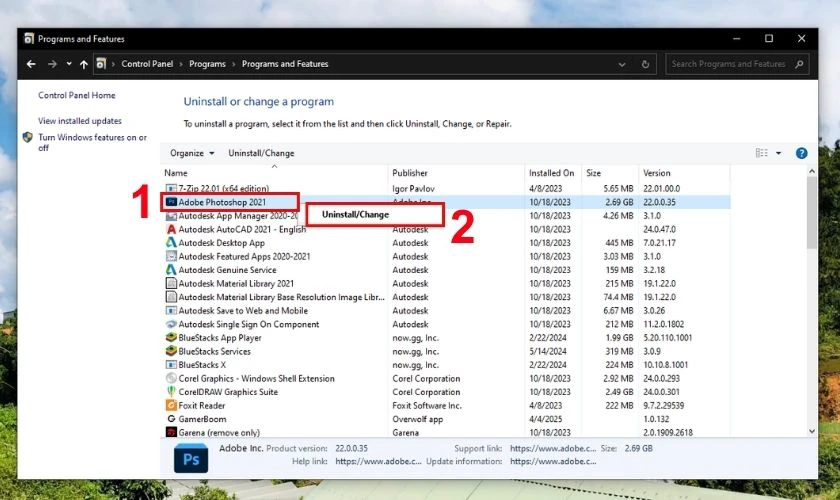Click the change view icon
This screenshot has height=500, width=840.
click(762, 153)
